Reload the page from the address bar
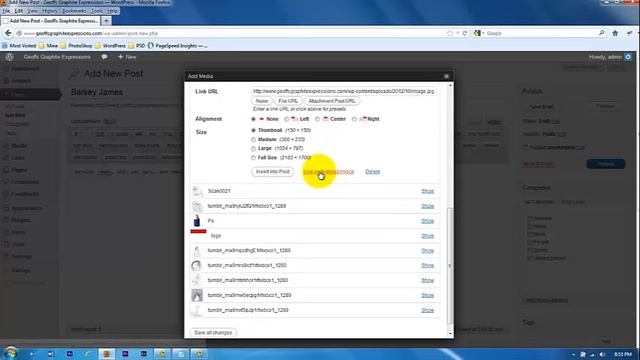This screenshot has width=640, height=360. [x=464, y=33]
